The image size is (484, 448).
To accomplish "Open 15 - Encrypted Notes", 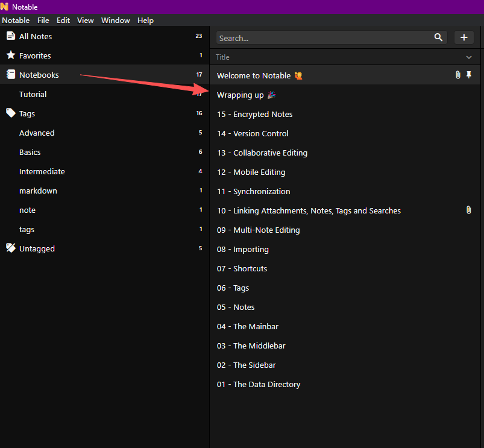I will point(345,114).
